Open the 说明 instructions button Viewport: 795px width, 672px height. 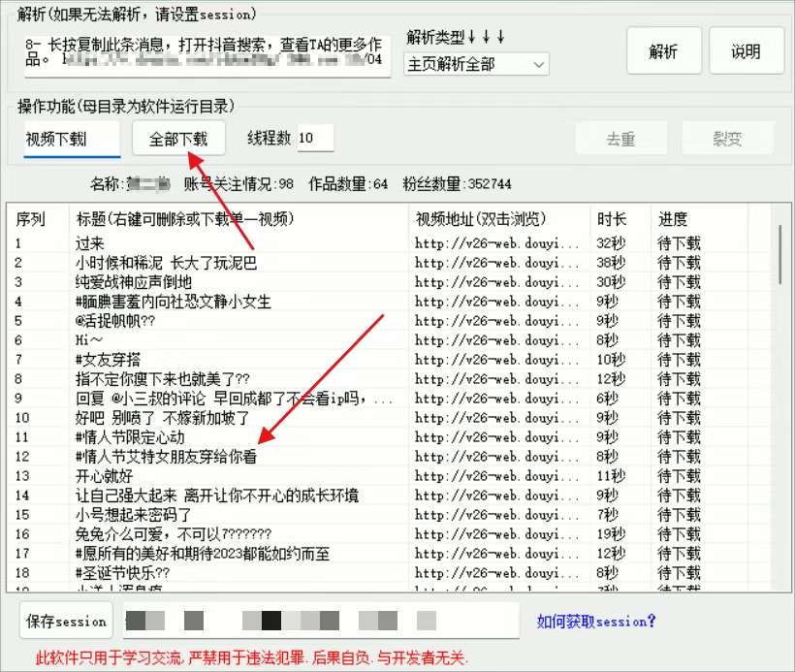tap(746, 51)
